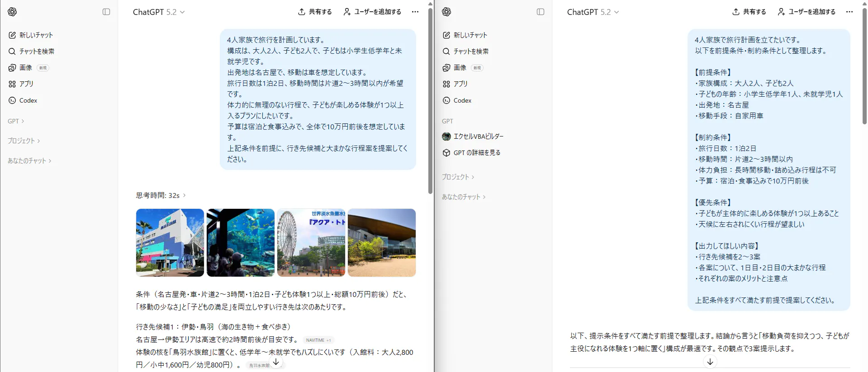Screen dimensions: 868x372
Task: Click ユーザーを追加する in right window
Action: pos(806,12)
